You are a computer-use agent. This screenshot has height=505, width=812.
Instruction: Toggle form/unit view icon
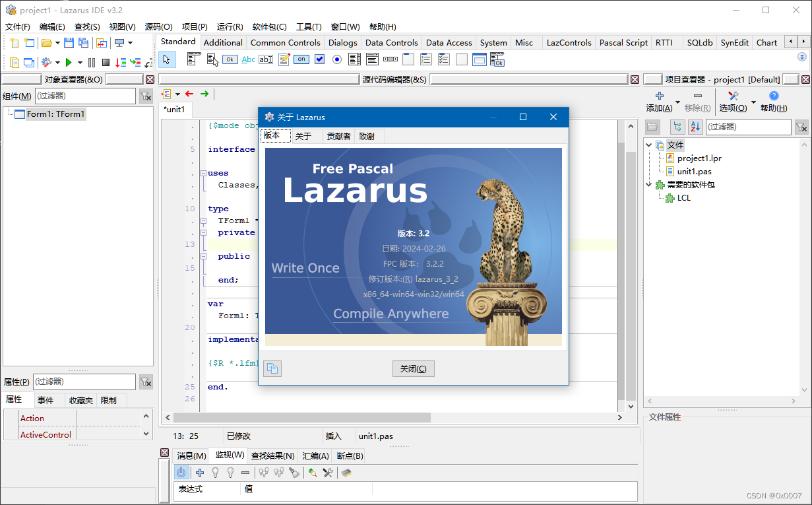[102, 43]
